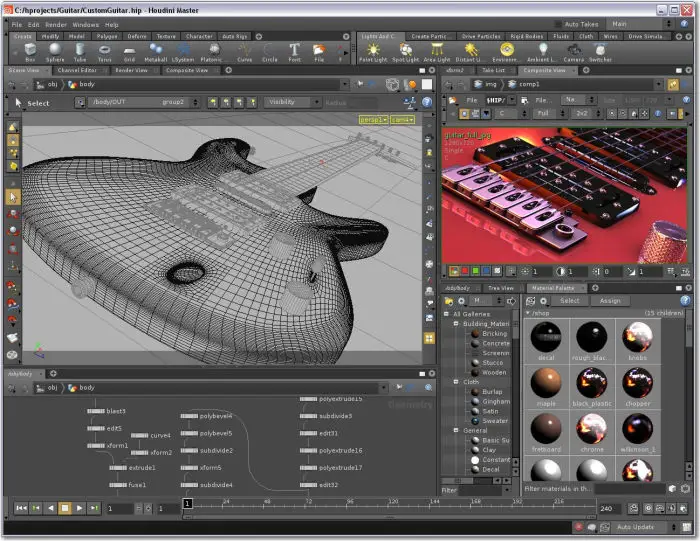Open the cam4 camera menu
700x541 pixels.
tap(402, 120)
